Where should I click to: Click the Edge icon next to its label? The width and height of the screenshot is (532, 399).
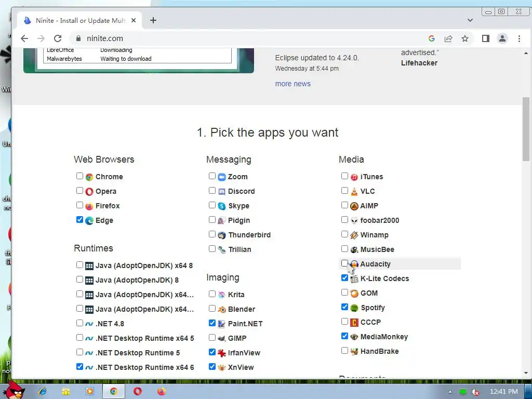click(x=89, y=220)
